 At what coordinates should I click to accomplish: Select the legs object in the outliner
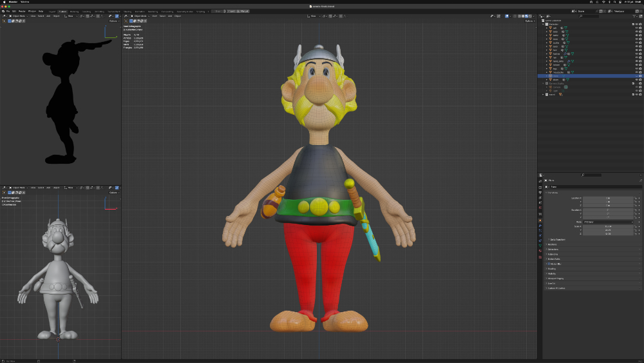click(x=555, y=68)
